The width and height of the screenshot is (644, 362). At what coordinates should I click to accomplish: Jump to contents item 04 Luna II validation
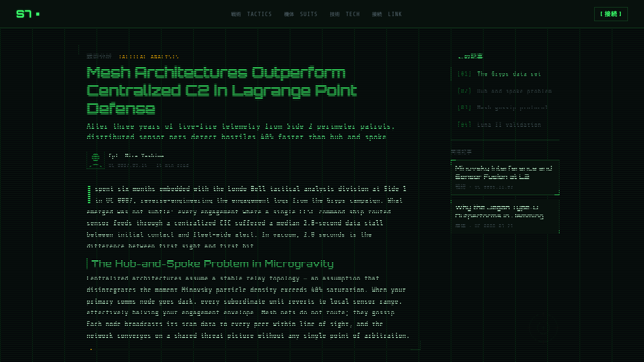505,125
